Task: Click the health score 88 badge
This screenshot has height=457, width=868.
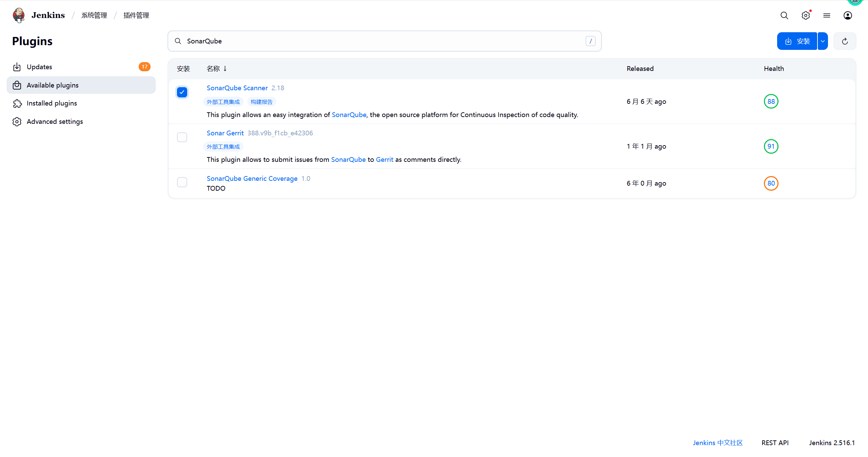Action: tap(771, 101)
